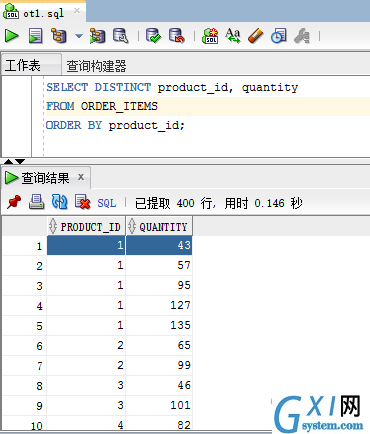This screenshot has width=370, height=434.
Task: Close the 查询结果 tab
Action: [81, 177]
